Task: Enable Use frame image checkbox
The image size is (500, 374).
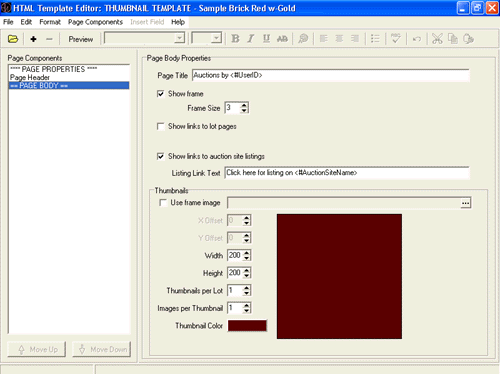Action: click(163, 203)
